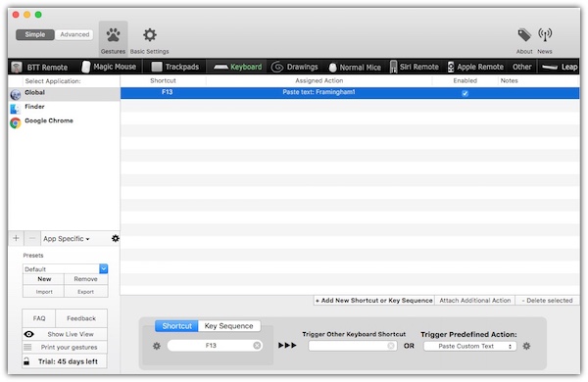Click Attach Additional Action
This screenshot has height=382, width=588.
[x=475, y=301]
